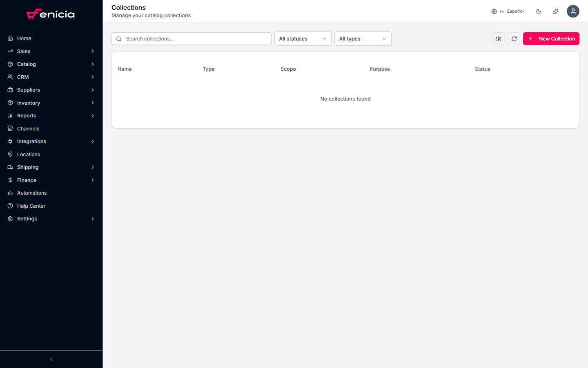Open the user profile avatar
The image size is (588, 368).
pyautogui.click(x=573, y=11)
